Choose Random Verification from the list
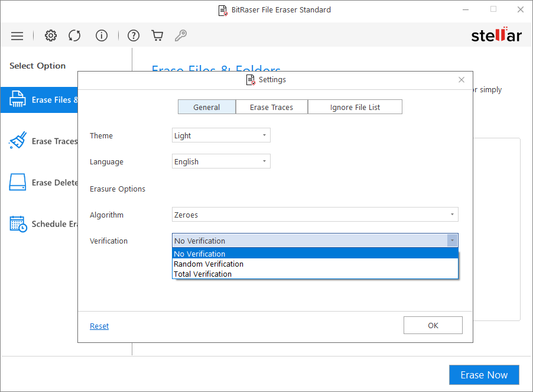533x392 pixels. [315, 264]
